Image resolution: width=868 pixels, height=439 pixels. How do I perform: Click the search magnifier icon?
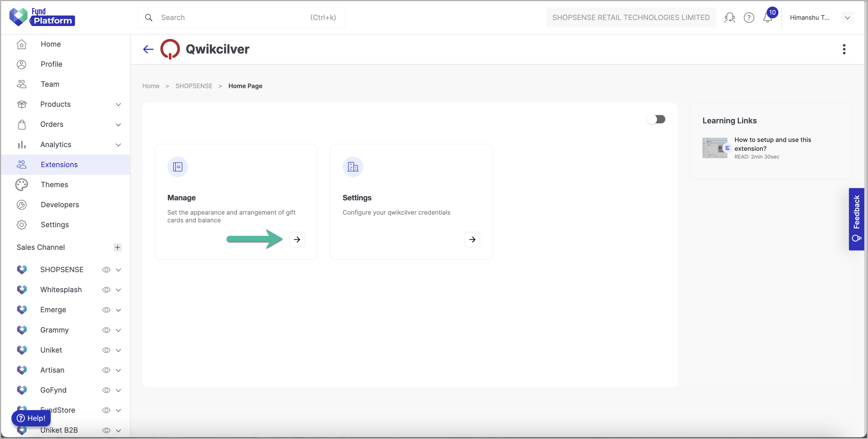click(x=149, y=17)
